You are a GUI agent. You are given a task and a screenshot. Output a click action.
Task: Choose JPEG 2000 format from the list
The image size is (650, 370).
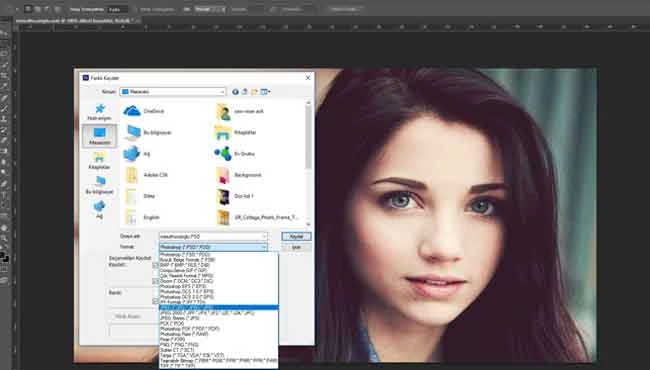click(x=218, y=313)
